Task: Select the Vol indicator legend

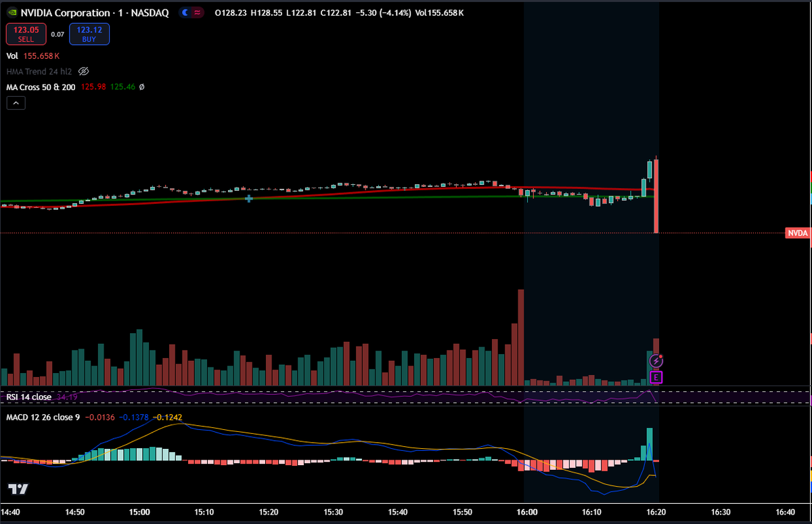Action: coord(12,56)
